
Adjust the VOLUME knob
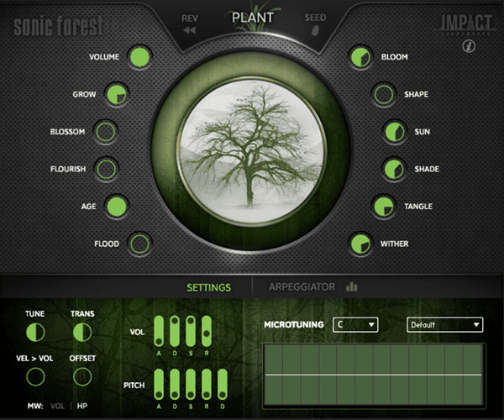(x=139, y=57)
